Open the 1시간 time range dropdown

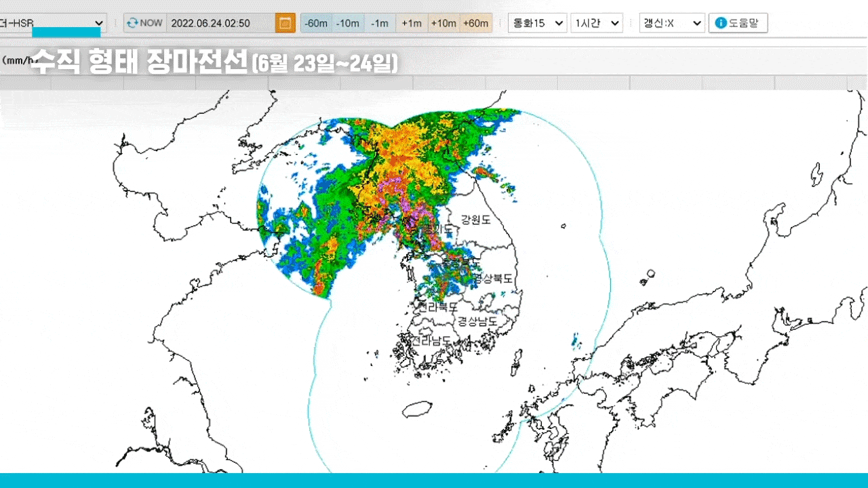(x=597, y=23)
